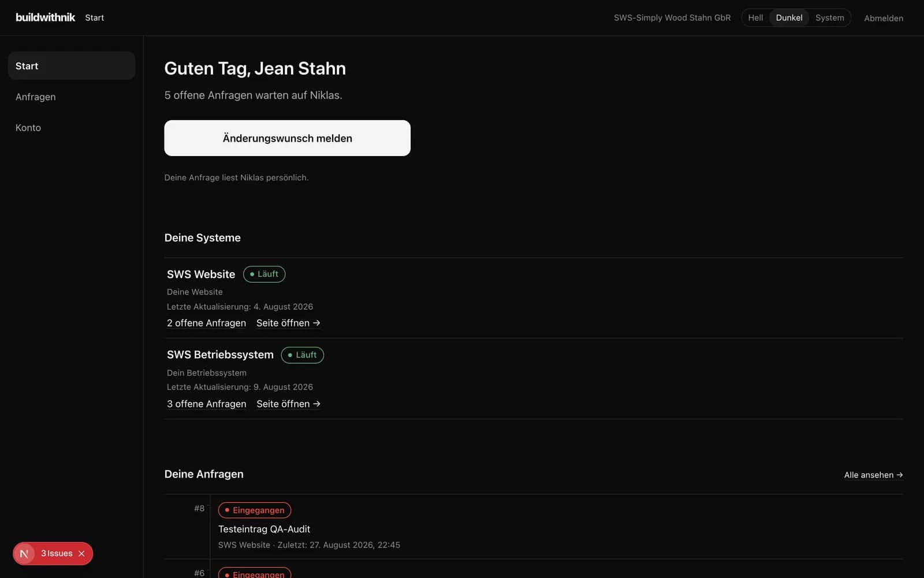924x578 pixels.
Task: Click the Läuft badge next to SWS Betriebssystem
Action: coord(303,355)
